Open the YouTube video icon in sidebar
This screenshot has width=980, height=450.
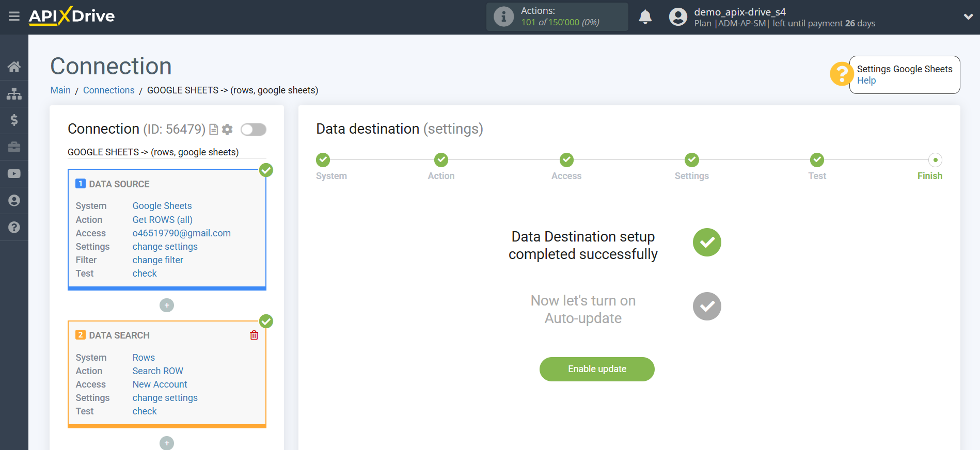coord(14,174)
